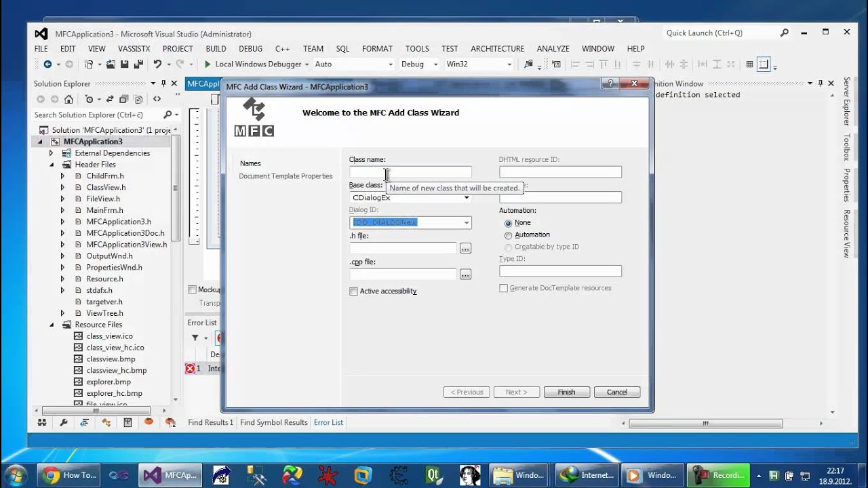Click the Toggle Grid toolbar icon
The height and width of the screenshot is (488, 868).
click(x=749, y=64)
